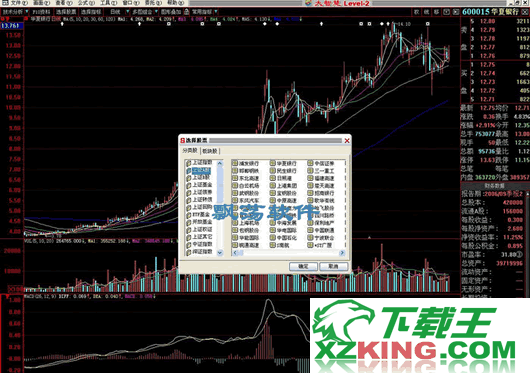Click the category list scroll down arrow
This screenshot has height=373, width=530.
(220, 253)
